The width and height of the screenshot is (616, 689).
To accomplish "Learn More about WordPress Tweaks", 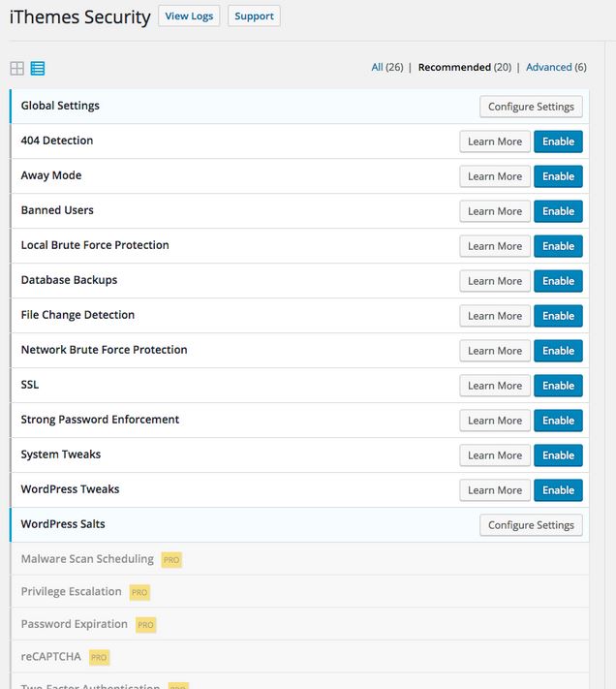I will (x=495, y=490).
